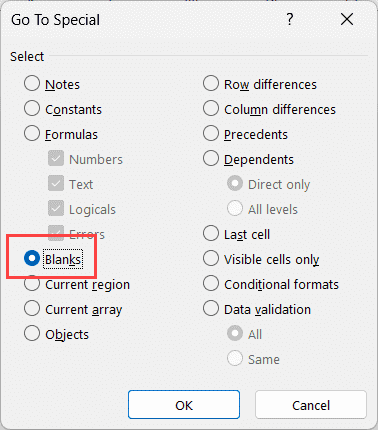Select the All levels sub-option
This screenshot has height=430, width=378.
click(235, 209)
